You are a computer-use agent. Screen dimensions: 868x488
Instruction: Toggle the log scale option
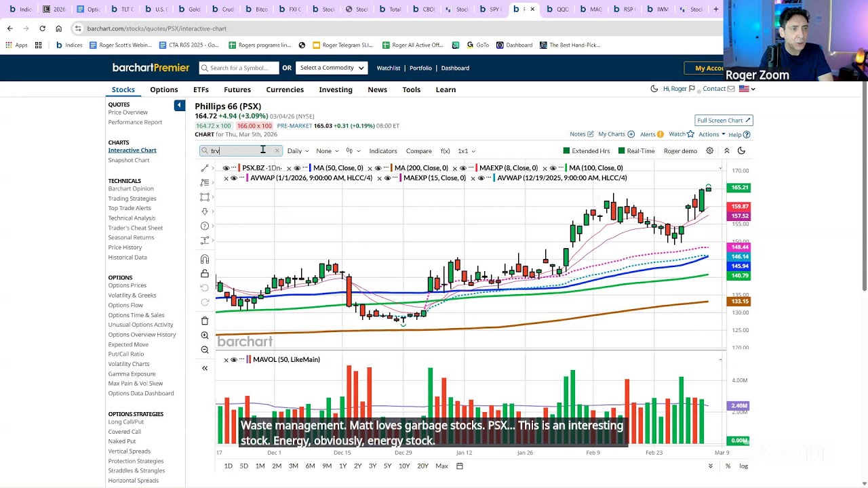pyautogui.click(x=744, y=466)
